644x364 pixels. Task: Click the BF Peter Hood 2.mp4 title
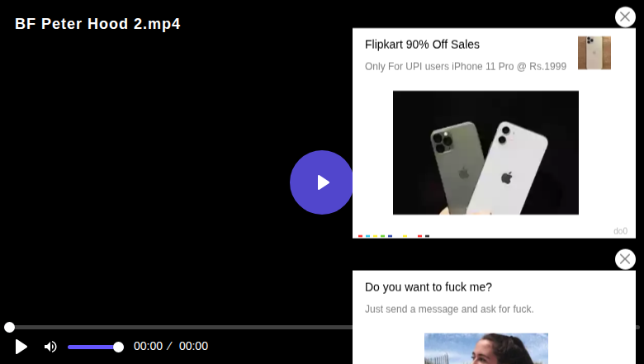click(97, 24)
